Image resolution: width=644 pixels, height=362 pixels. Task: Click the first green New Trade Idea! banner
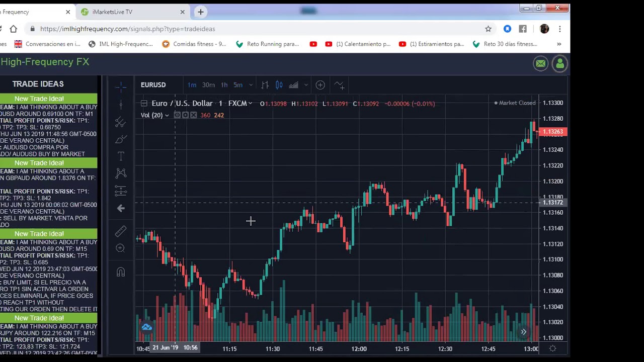(x=39, y=99)
